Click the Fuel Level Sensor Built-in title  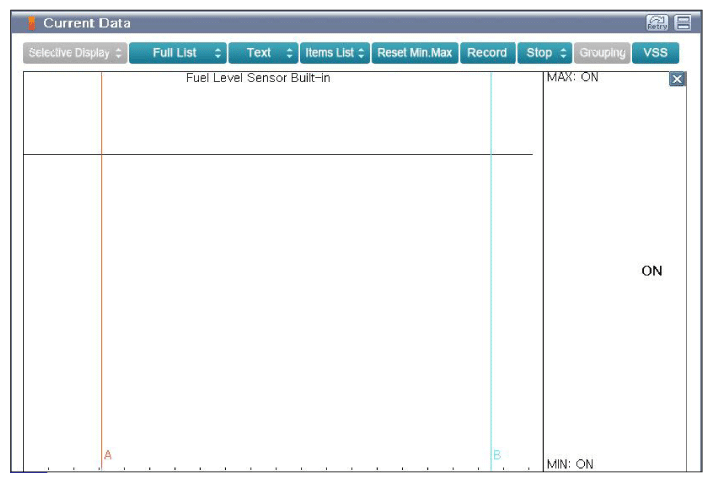(x=258, y=78)
